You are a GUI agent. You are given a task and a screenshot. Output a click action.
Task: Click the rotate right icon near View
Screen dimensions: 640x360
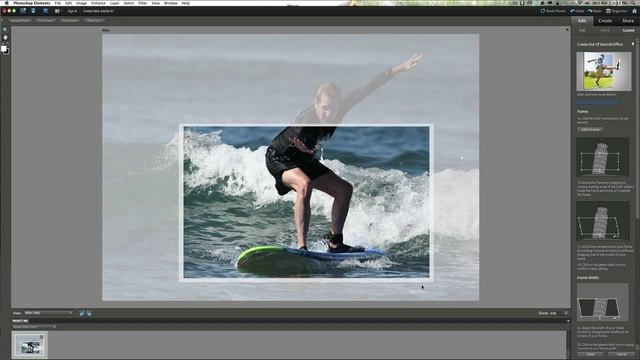pos(89,313)
